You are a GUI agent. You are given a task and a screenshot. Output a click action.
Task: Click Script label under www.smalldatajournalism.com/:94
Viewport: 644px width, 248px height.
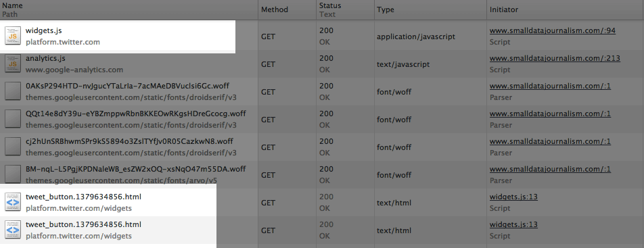tap(500, 42)
